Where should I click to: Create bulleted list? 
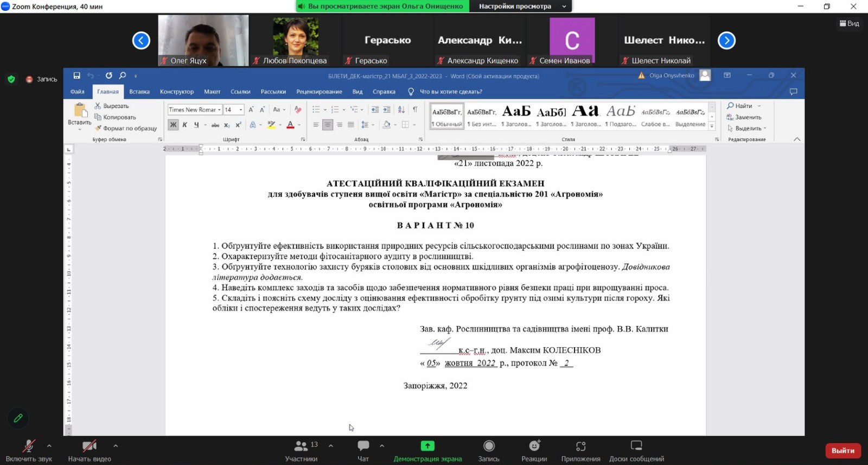pos(316,110)
